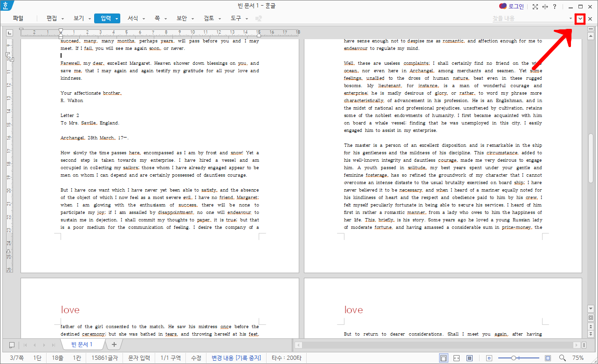Image resolution: width=598 pixels, height=364 pixels.
Task: Click the 로그인 login link
Action: point(516,7)
